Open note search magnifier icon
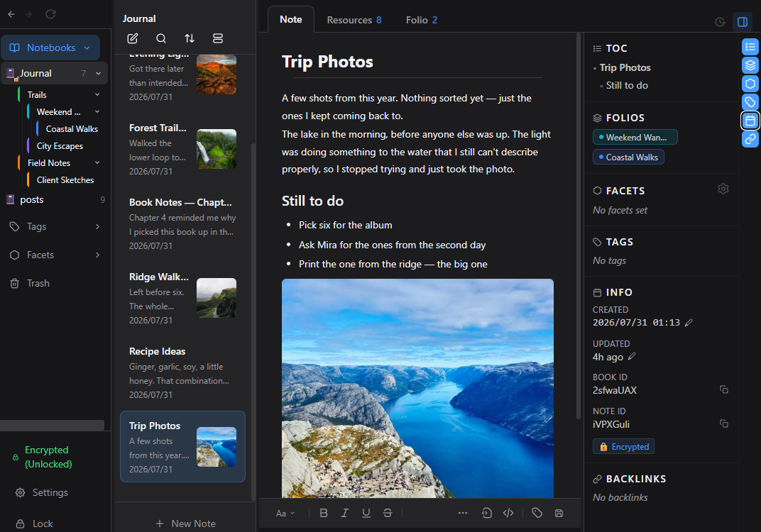761x532 pixels. 161,38
